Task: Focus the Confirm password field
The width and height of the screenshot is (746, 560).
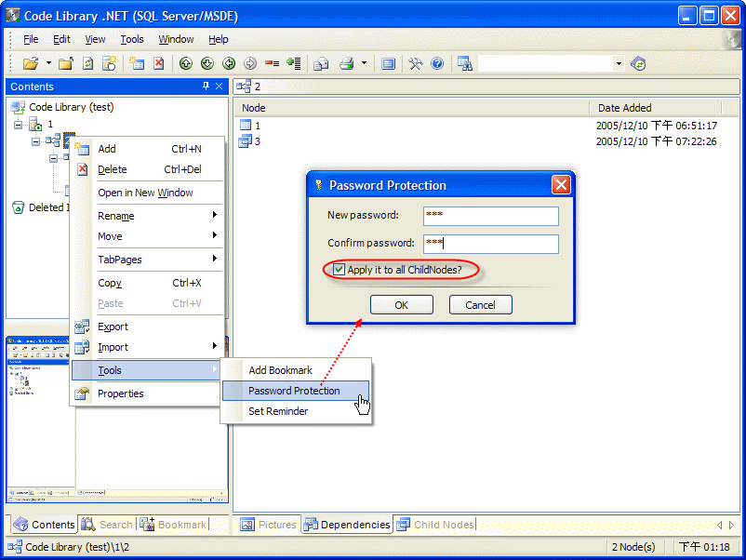Action: coord(491,244)
